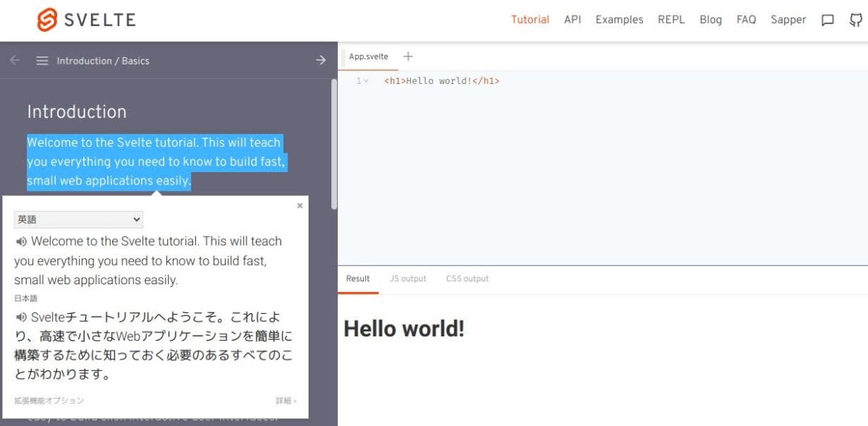Open the FAQ nav item

tap(746, 20)
